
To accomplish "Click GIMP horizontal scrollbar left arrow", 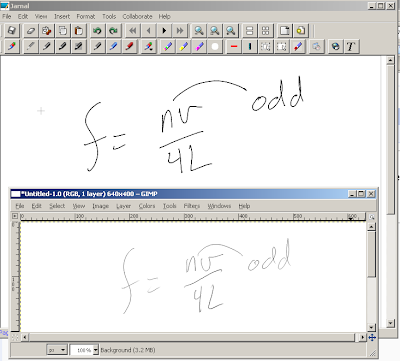I will coord(25,337).
